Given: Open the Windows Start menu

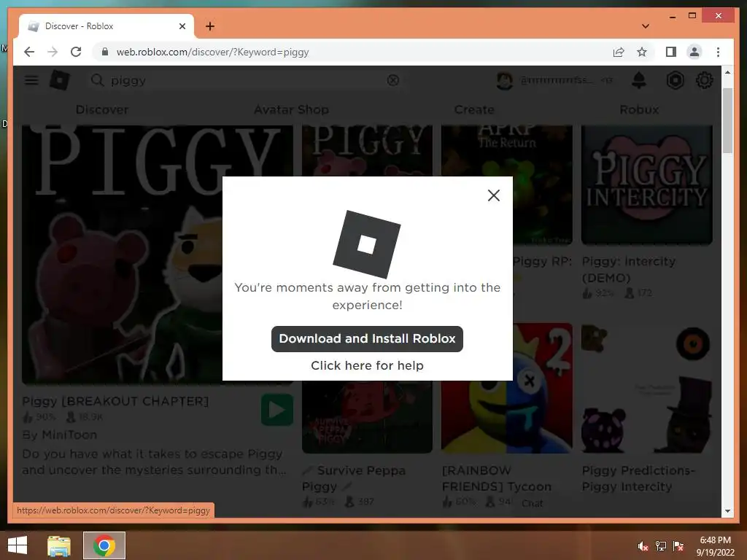Looking at the screenshot, I should coord(18,545).
